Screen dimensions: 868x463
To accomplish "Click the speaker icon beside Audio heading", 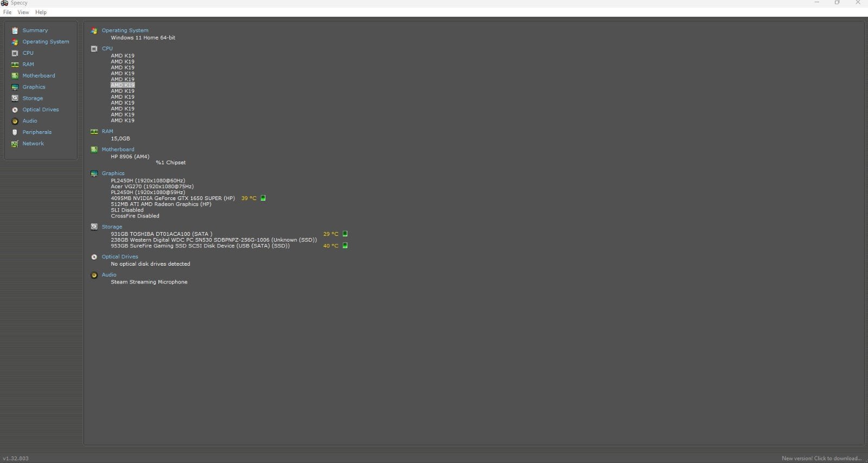I will tap(94, 275).
